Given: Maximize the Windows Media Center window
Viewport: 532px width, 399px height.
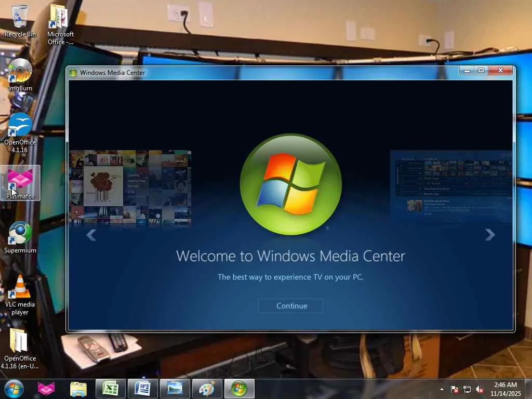Looking at the screenshot, I should 481,70.
